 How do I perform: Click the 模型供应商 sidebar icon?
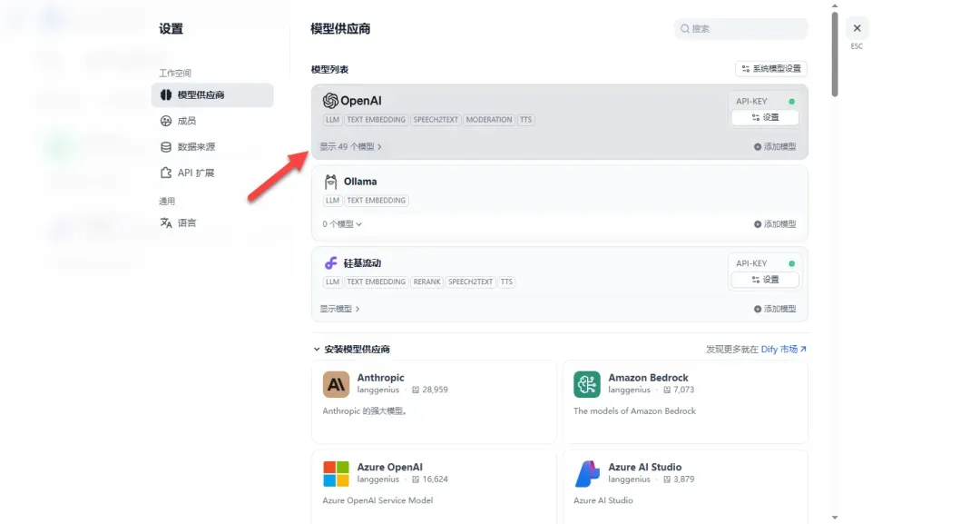[x=166, y=95]
